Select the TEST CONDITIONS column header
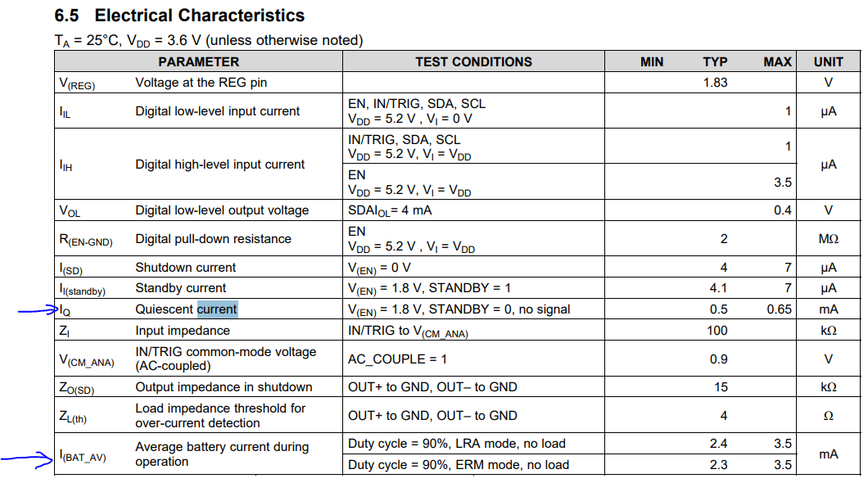Image resolution: width=868 pixels, height=483 pixels. 473,62
